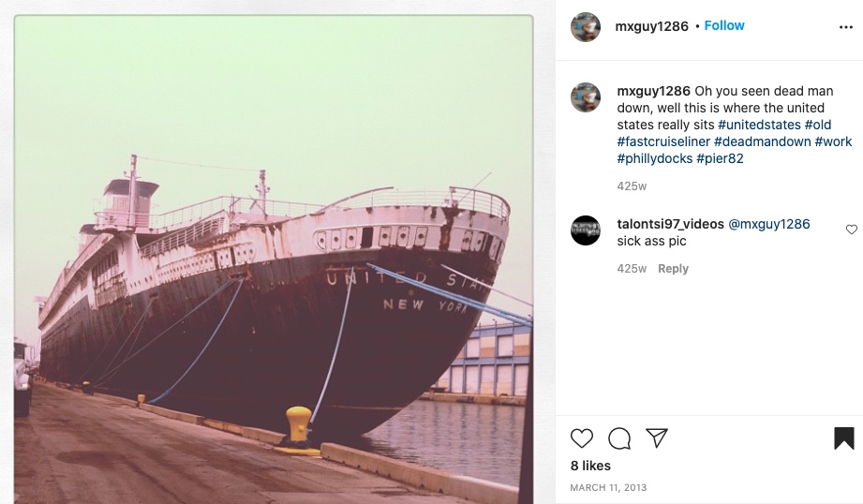Follow mxguy1286

(724, 26)
